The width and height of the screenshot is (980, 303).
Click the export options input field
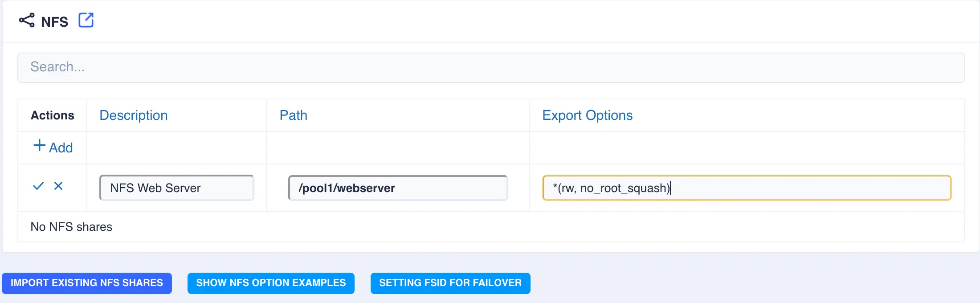click(x=747, y=188)
